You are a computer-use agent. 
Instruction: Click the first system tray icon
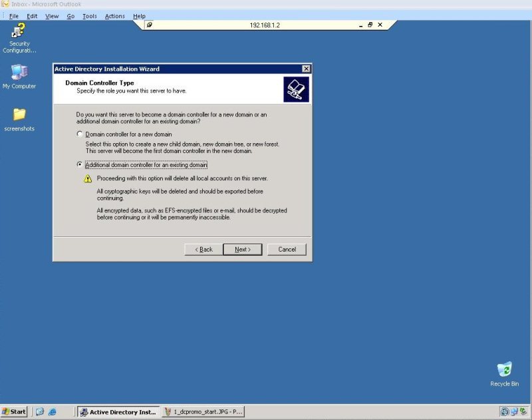(x=505, y=411)
